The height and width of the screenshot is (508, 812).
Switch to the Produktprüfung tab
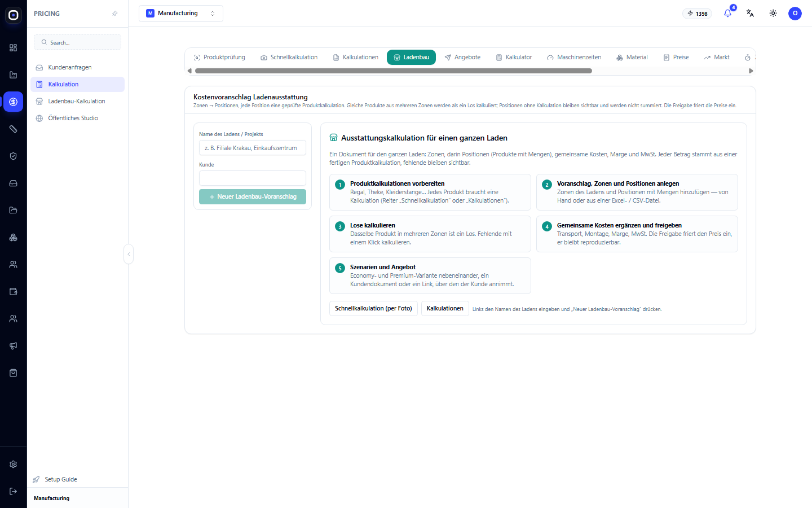[219, 58]
